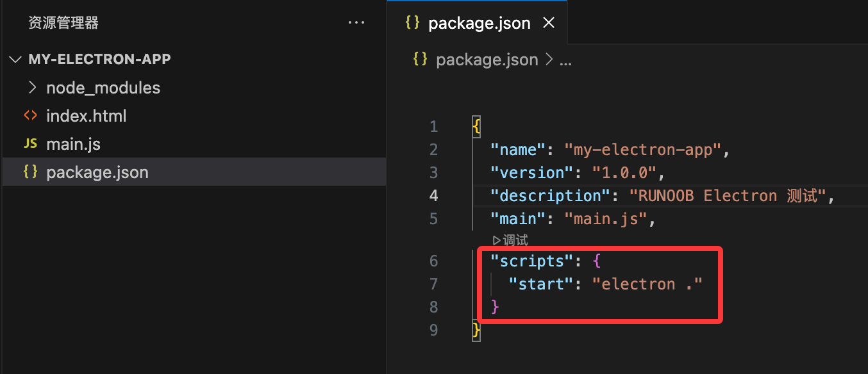Click line number 6 in the gutter
868x374 pixels.
tap(434, 261)
